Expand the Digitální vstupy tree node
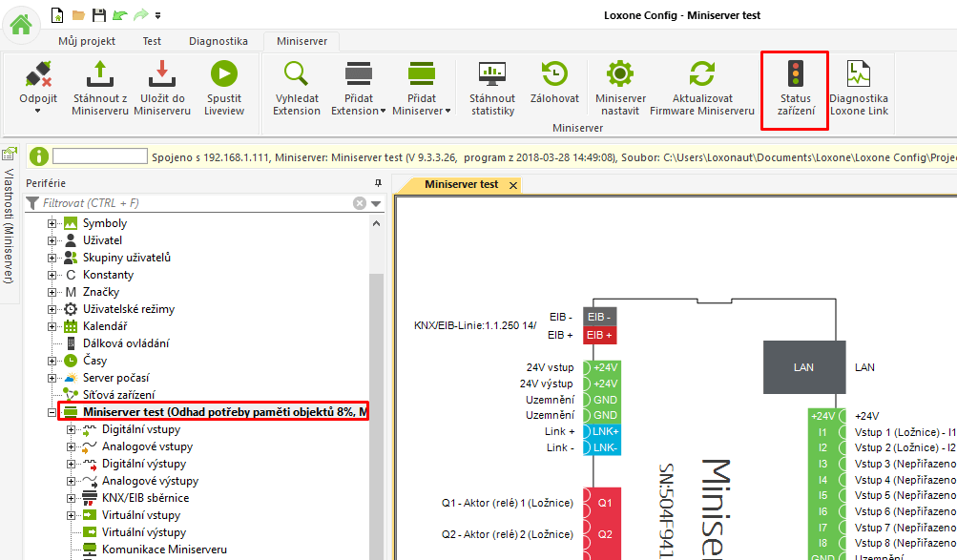This screenshot has height=560, width=957. [72, 429]
